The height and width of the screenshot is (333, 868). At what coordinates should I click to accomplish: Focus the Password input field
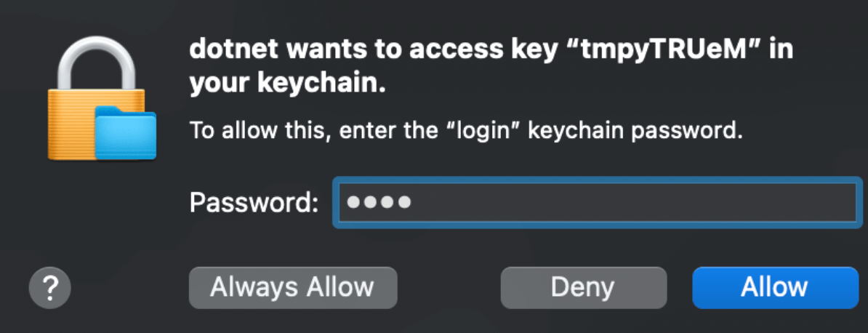(x=598, y=202)
